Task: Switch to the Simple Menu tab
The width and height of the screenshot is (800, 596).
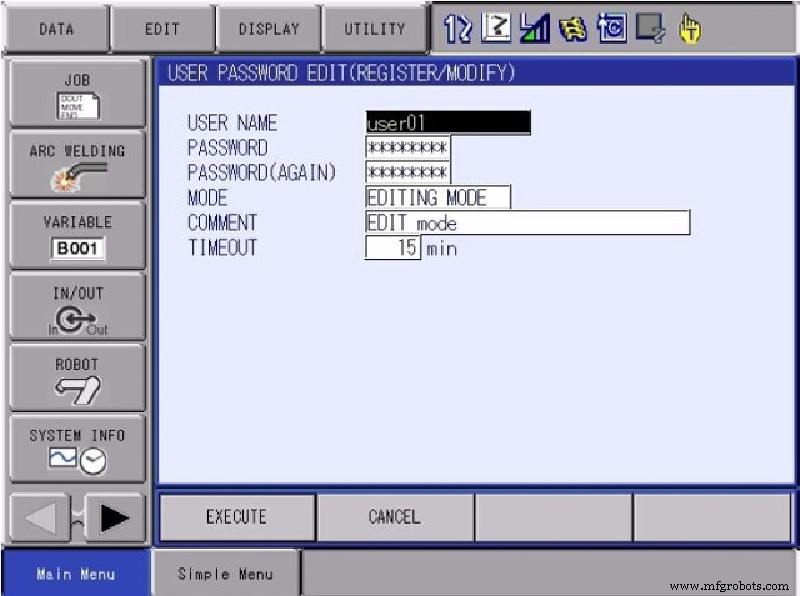Action: coord(225,574)
